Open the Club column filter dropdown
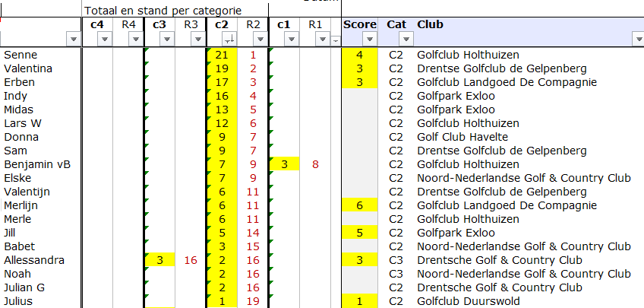Viewport: 644px width, 308px height. 636,40
